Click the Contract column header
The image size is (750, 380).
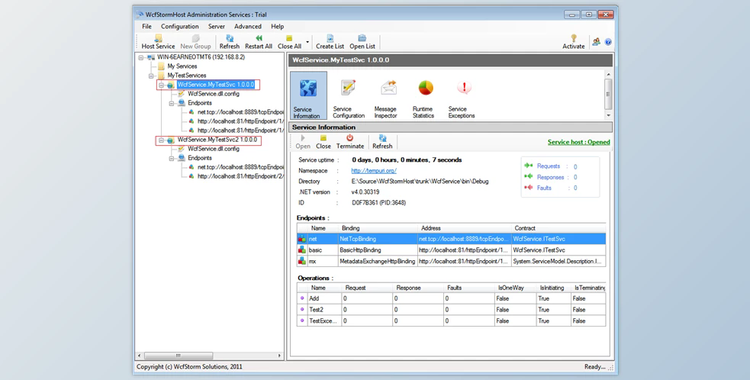(x=558, y=228)
